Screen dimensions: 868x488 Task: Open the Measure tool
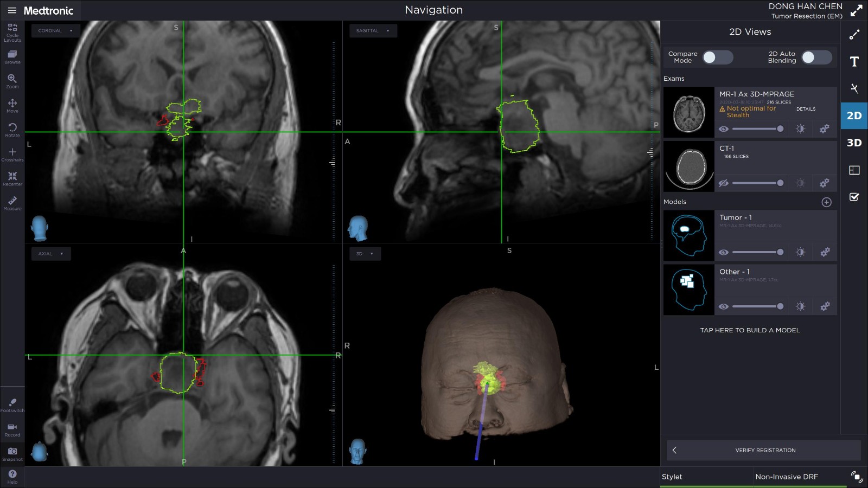[12, 202]
